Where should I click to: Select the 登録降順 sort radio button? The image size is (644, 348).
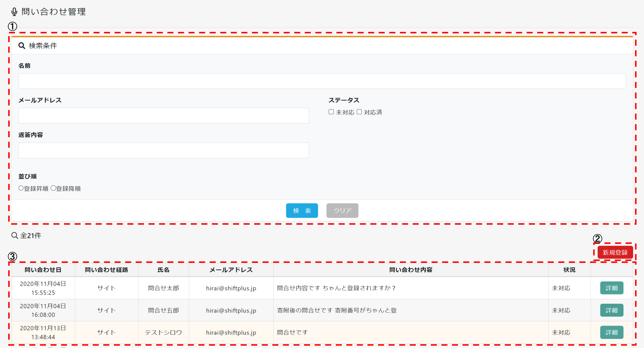click(53, 188)
